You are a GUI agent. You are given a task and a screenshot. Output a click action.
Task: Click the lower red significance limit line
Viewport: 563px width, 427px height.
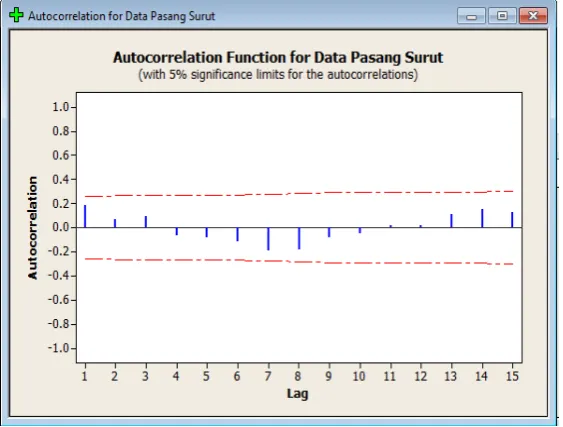pyautogui.click(x=299, y=262)
